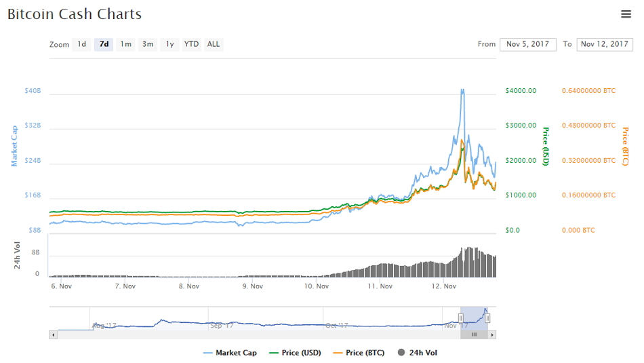Select YTD zoom range
644x363 pixels.
(192, 45)
